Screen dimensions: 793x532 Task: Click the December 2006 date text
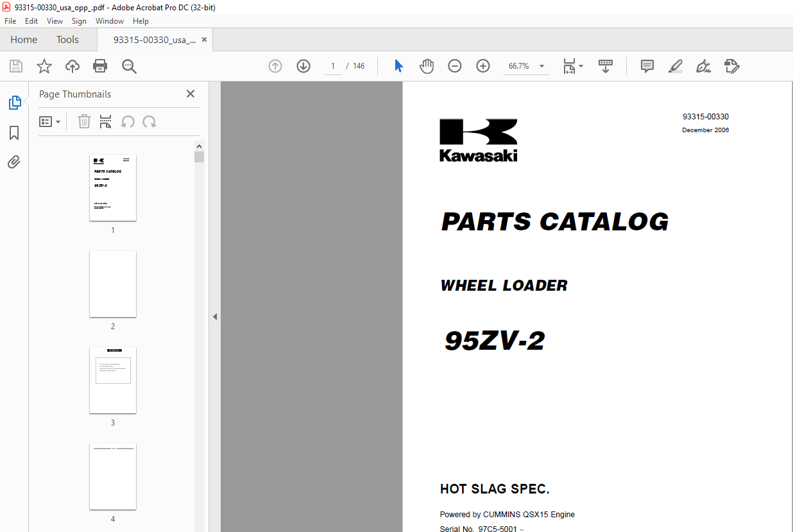click(x=706, y=130)
